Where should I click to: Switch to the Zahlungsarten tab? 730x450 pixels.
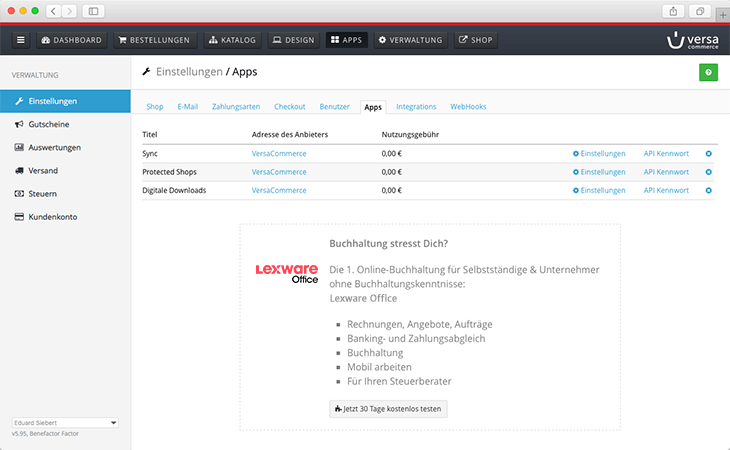(x=235, y=106)
